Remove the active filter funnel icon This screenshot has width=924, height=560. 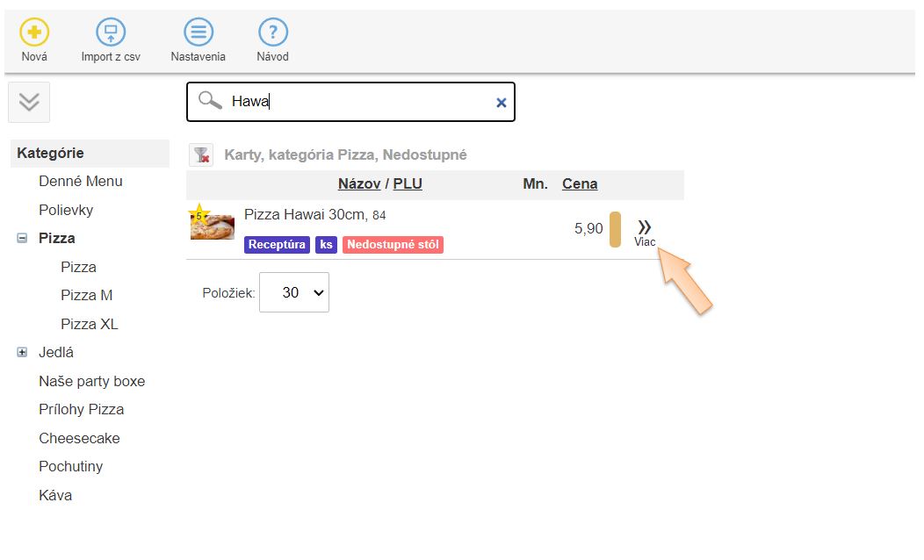point(201,155)
